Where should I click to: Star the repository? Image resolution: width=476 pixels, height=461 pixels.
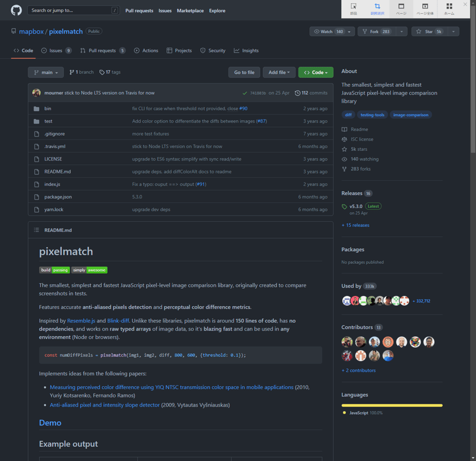[430, 32]
